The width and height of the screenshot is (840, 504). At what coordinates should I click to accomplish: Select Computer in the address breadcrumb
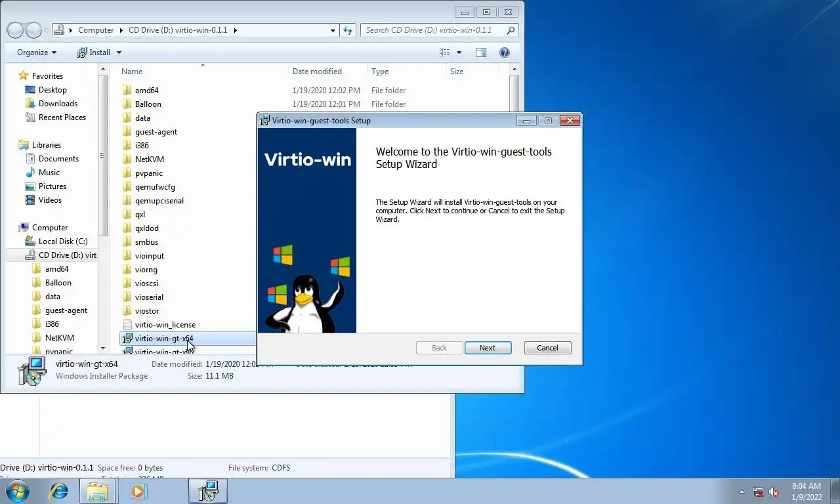click(96, 30)
